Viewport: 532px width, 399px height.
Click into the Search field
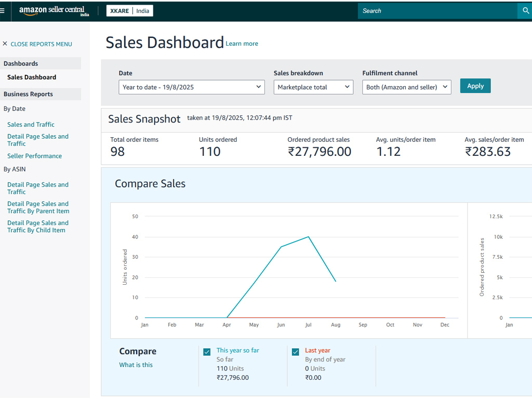pyautogui.click(x=437, y=11)
